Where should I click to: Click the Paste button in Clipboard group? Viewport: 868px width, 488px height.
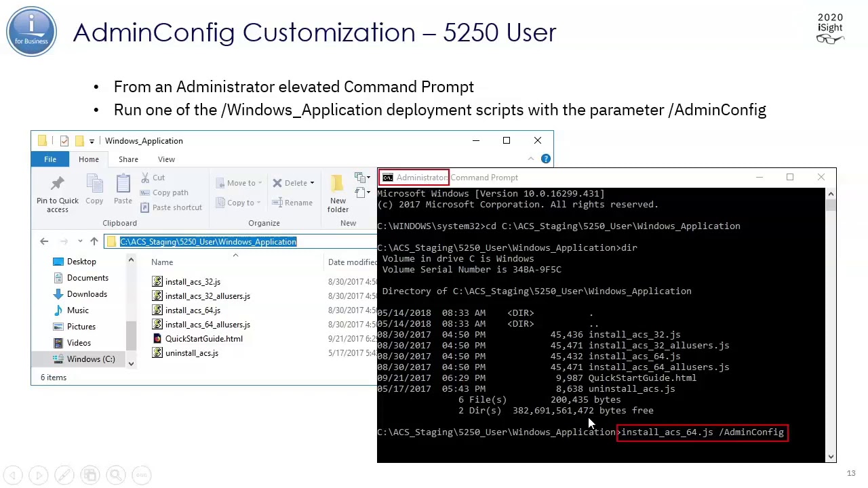pos(123,189)
